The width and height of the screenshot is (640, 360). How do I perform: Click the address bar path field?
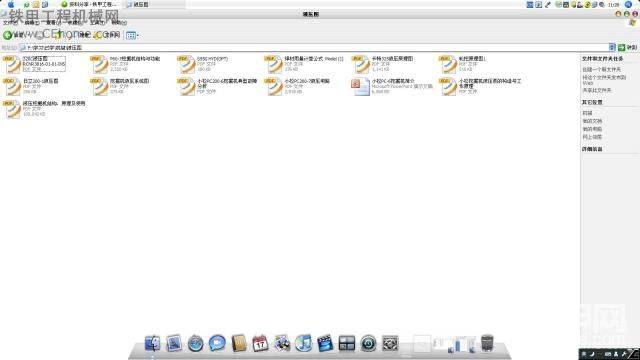(x=314, y=48)
